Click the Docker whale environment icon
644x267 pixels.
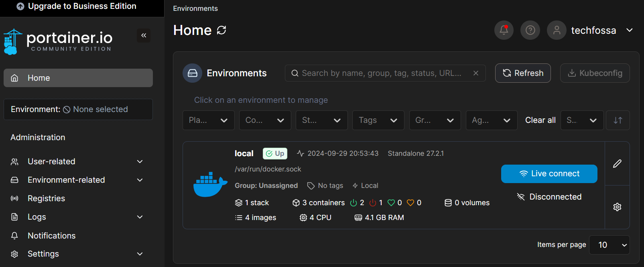pos(210,185)
